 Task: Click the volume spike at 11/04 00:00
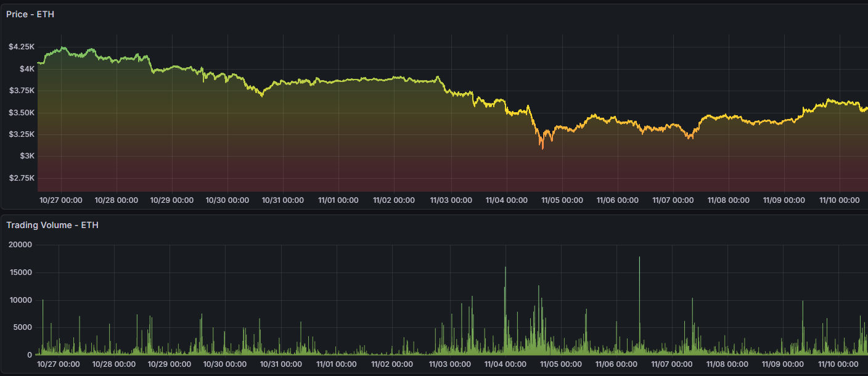(x=506, y=268)
